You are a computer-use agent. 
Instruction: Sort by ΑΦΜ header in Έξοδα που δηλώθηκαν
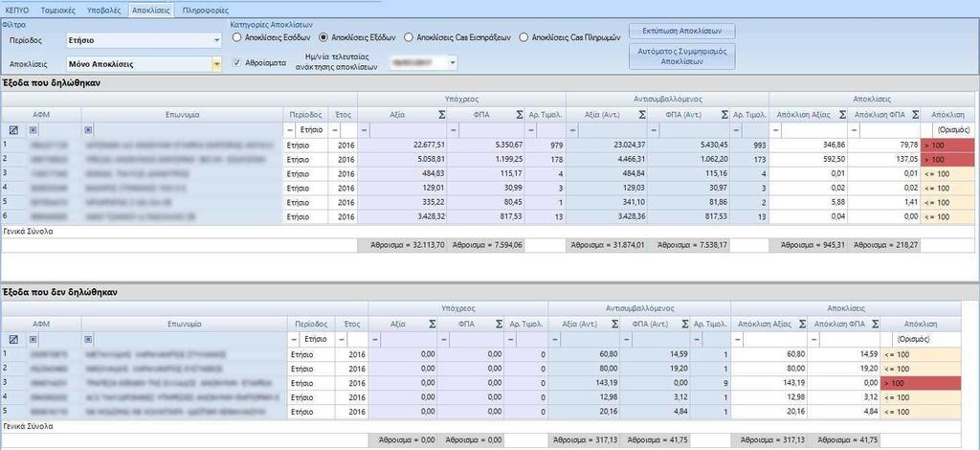tap(41, 115)
